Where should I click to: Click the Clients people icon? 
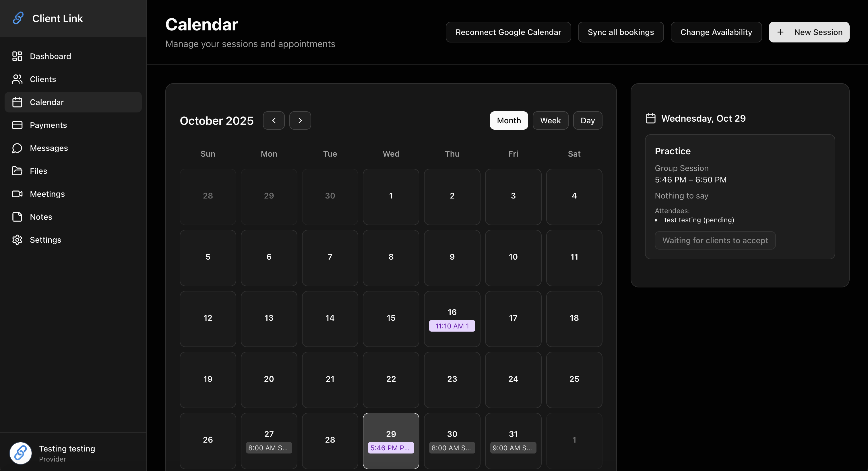click(x=17, y=79)
